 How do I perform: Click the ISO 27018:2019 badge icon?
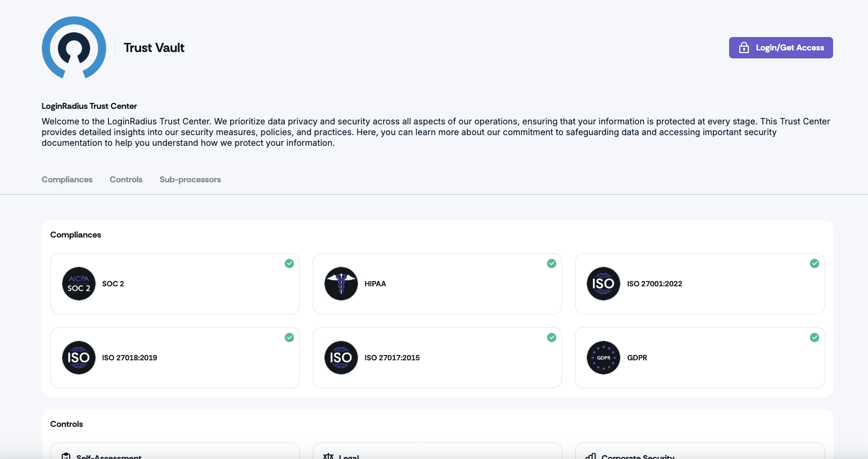(x=78, y=358)
